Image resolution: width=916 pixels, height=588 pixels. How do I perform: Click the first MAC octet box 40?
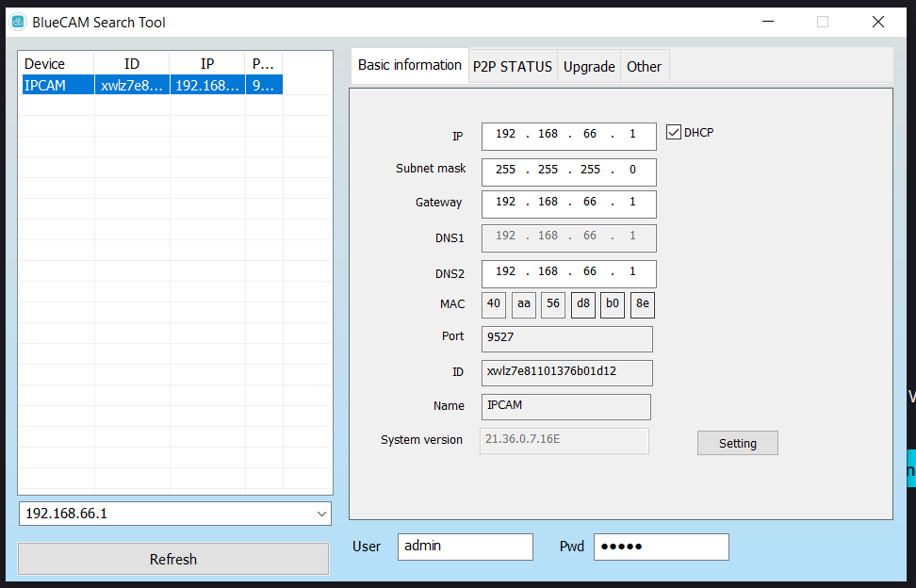(x=494, y=304)
